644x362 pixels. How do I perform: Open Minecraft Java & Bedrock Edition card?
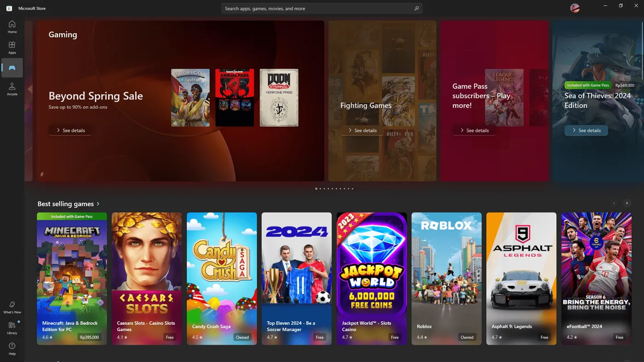click(72, 278)
